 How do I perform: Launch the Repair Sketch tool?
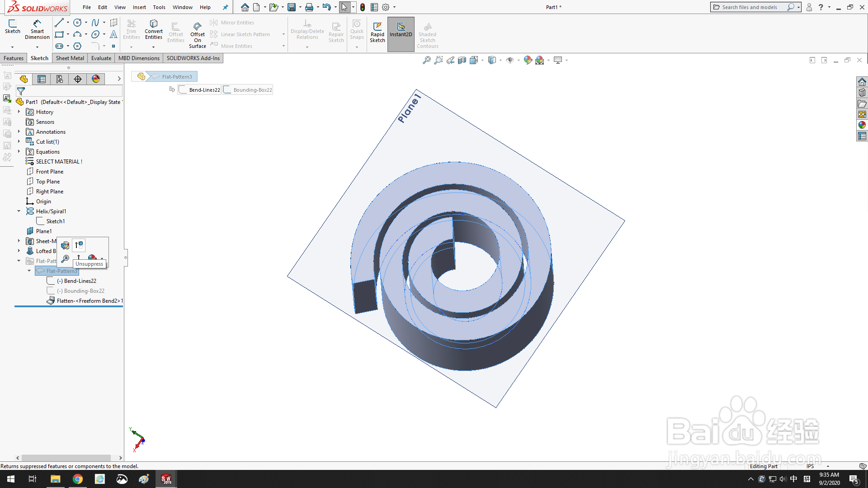point(336,32)
